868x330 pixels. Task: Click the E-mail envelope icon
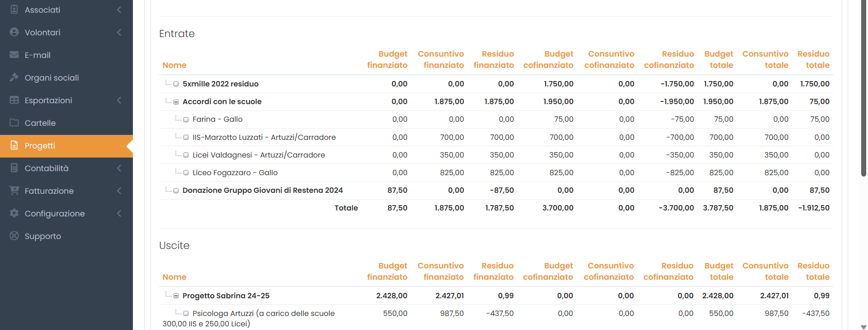tap(14, 55)
